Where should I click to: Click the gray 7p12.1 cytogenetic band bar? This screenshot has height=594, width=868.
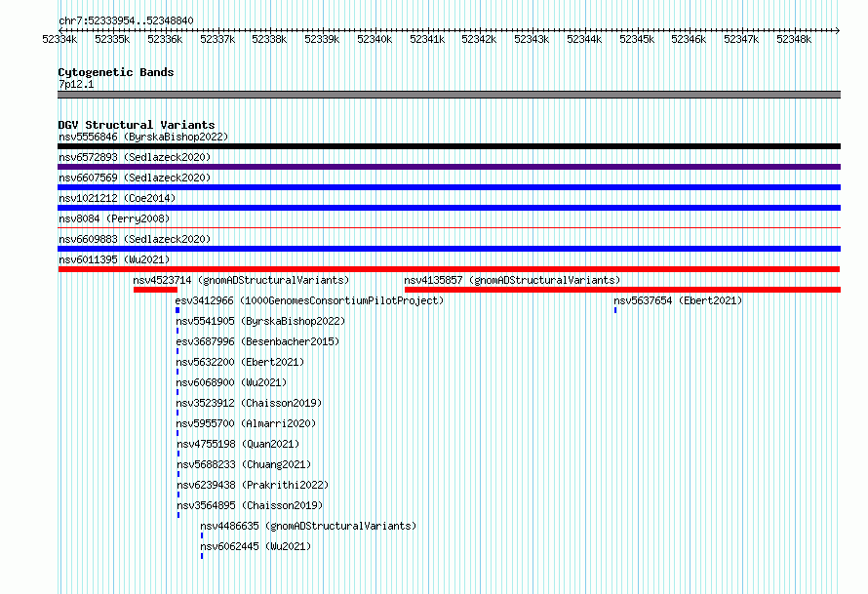point(449,95)
